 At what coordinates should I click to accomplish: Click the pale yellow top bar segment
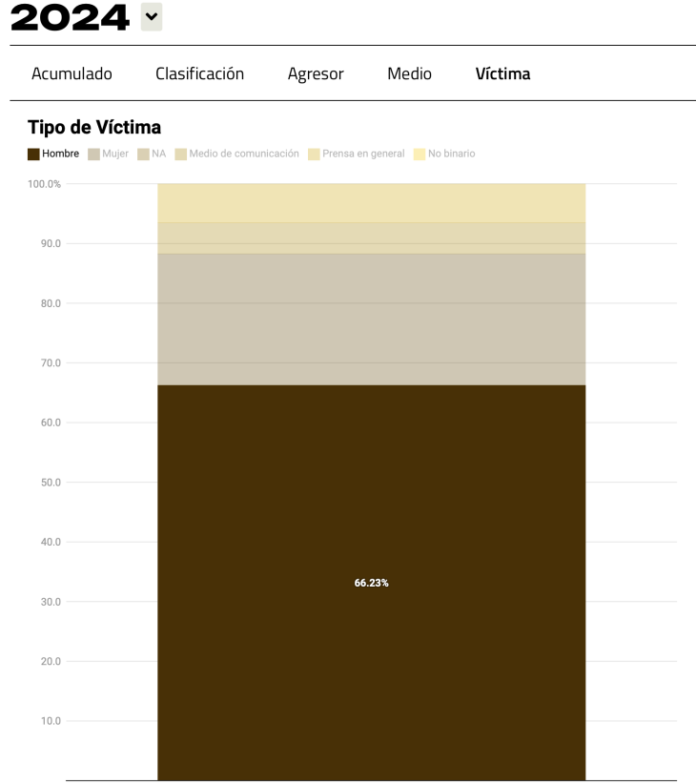371,203
